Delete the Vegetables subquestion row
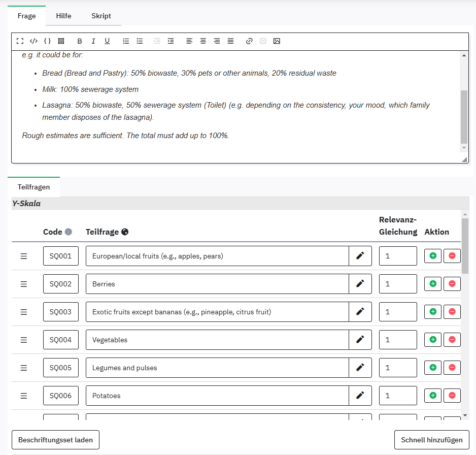The width and height of the screenshot is (476, 455). pos(452,340)
